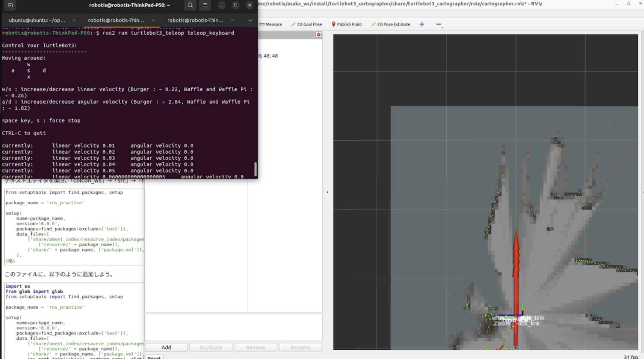
Task: Choose the 2D Pose Estimate tool
Action: tap(390, 24)
